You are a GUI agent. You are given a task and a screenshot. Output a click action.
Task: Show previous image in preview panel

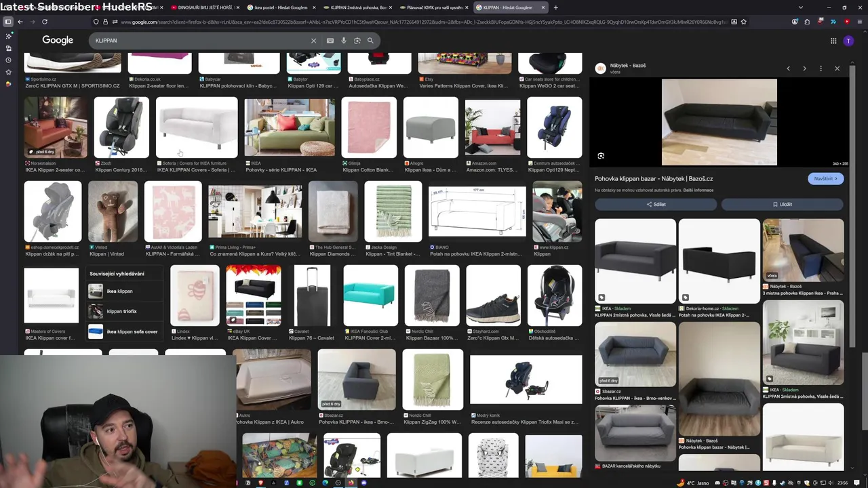[x=788, y=68]
